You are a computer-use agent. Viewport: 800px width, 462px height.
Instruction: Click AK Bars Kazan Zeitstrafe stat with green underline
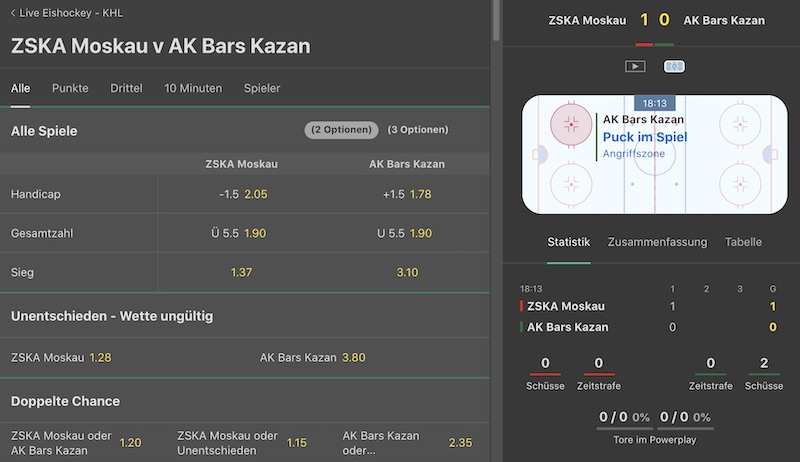click(710, 373)
